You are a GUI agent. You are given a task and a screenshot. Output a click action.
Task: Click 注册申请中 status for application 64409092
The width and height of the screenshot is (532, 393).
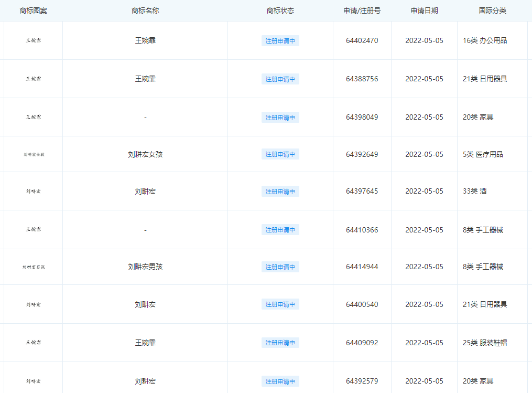click(x=280, y=343)
